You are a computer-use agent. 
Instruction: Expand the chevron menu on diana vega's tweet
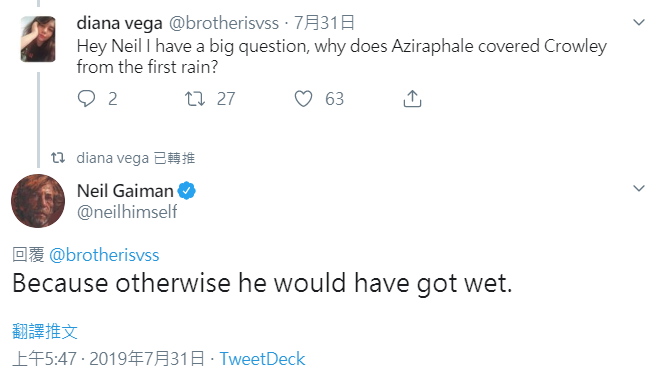pos(639,22)
